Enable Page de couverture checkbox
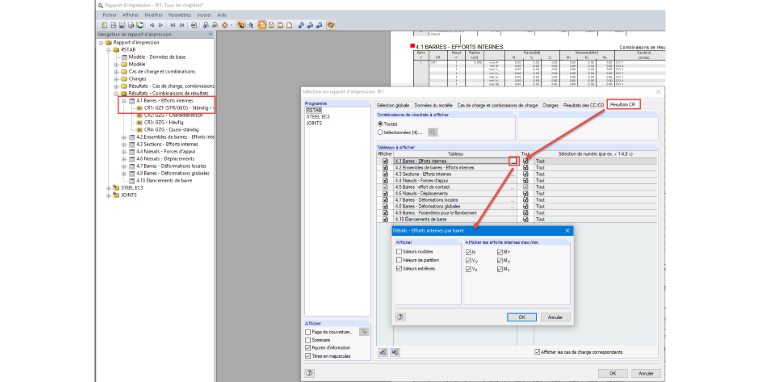Viewport: 760px width, 382px height. pos(308,332)
